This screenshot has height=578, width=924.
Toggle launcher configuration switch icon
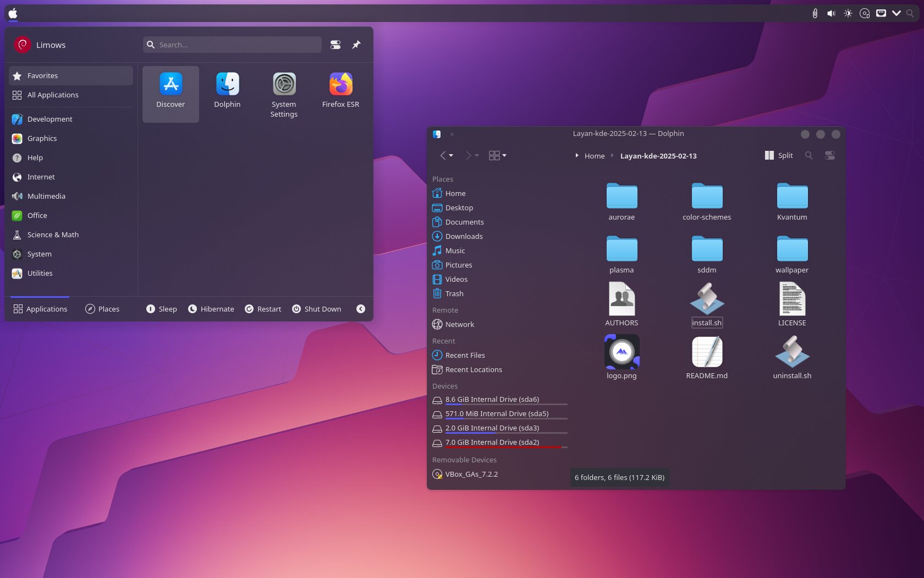point(335,45)
